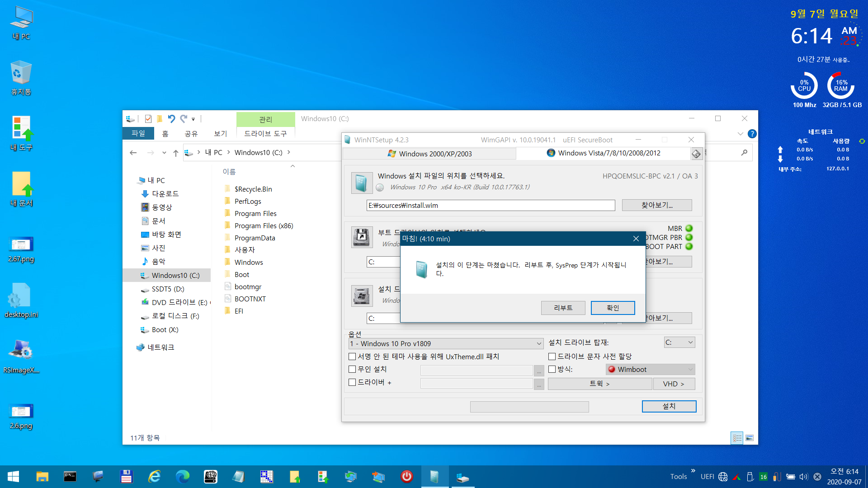
Task: Switch to Windows 2000/XP/2003 tab
Action: pos(429,154)
